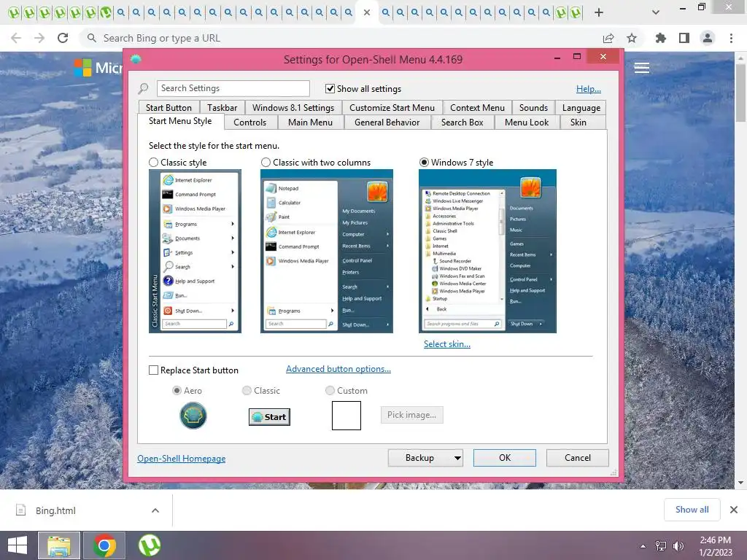Click the Aero shell start button image
The height and width of the screenshot is (560, 747).
tap(193, 415)
